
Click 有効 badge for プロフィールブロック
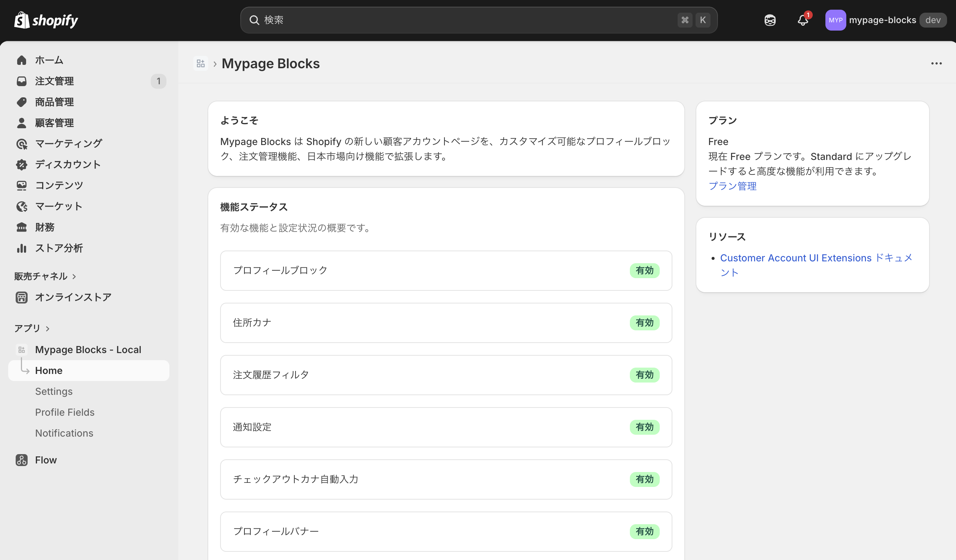[644, 271]
